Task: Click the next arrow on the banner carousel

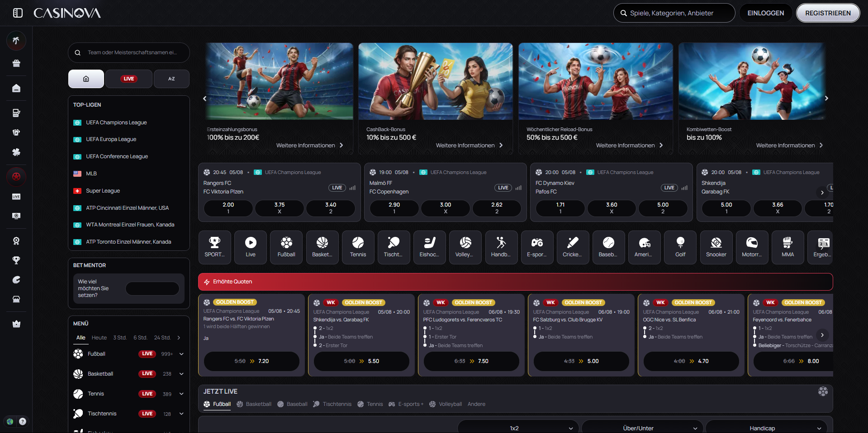Action: coord(826,98)
